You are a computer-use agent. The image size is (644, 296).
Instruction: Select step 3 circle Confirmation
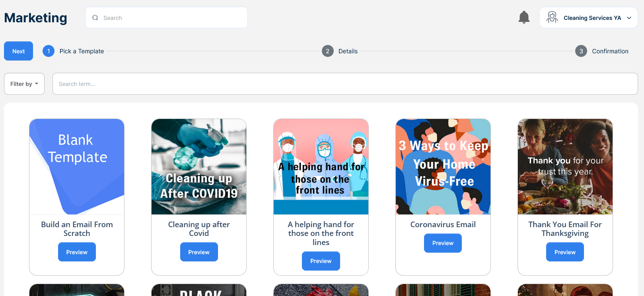[x=581, y=51]
